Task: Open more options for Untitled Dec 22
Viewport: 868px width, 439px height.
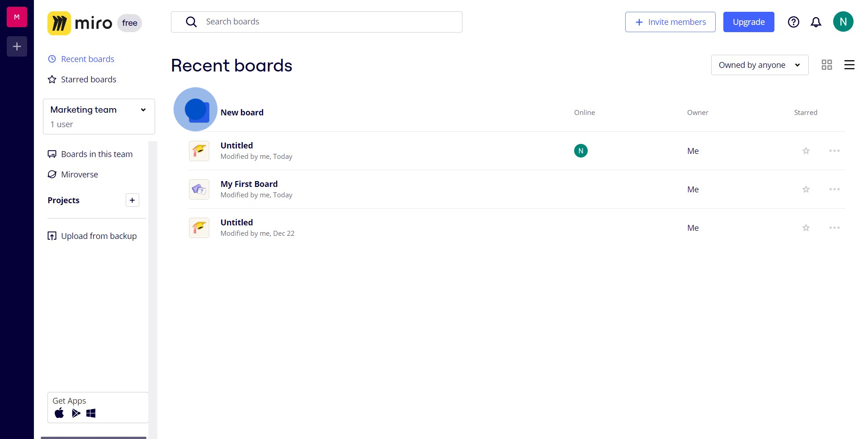Action: coord(835,228)
